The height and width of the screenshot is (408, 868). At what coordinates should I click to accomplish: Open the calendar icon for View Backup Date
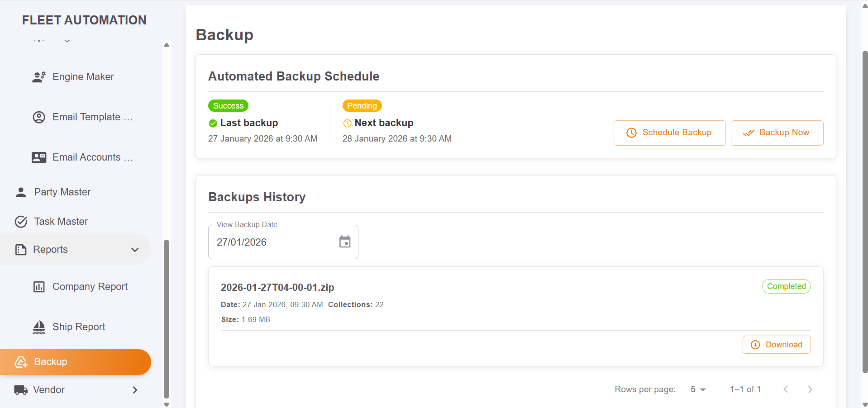(x=345, y=242)
